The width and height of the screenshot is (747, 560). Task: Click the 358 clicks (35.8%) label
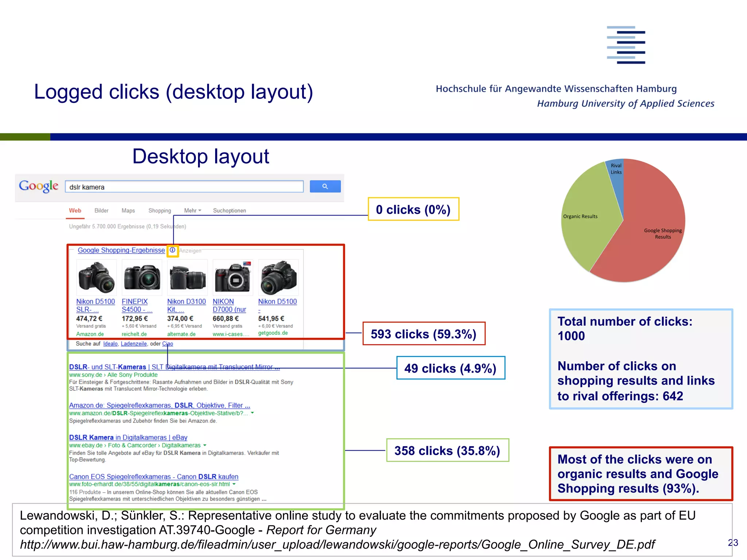tap(447, 450)
